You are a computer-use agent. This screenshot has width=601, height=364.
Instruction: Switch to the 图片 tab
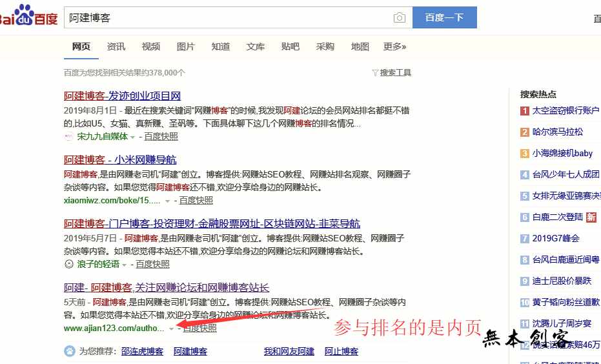(x=186, y=46)
